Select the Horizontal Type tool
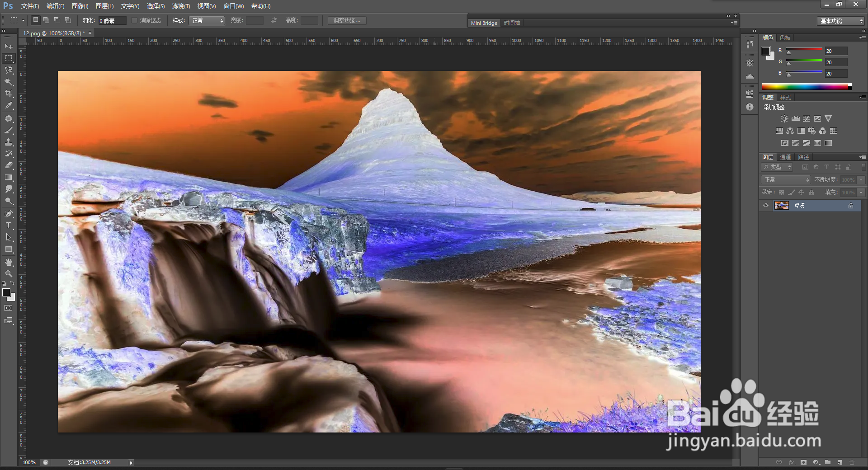The width and height of the screenshot is (868, 470). [x=9, y=226]
